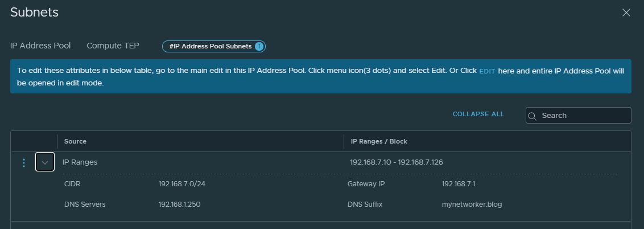This screenshot has width=644, height=229.
Task: Click the Source column header
Action: pos(75,141)
